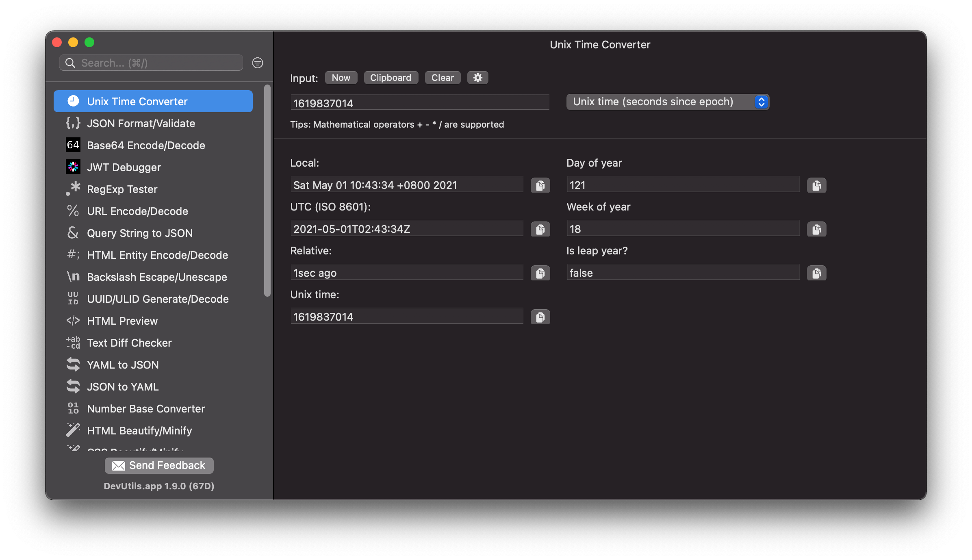This screenshot has height=560, width=972.
Task: Click the UUID/ULID Generate/Decode icon
Action: coord(73,299)
